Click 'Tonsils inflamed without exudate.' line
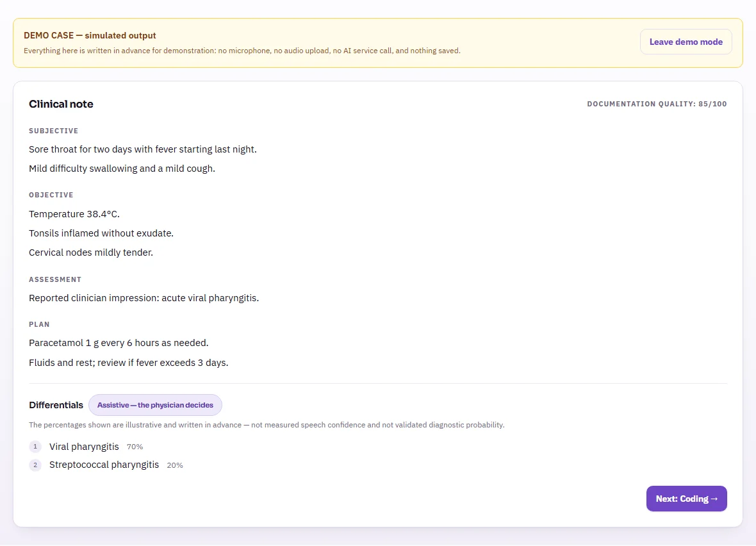756x546 pixels. click(101, 233)
